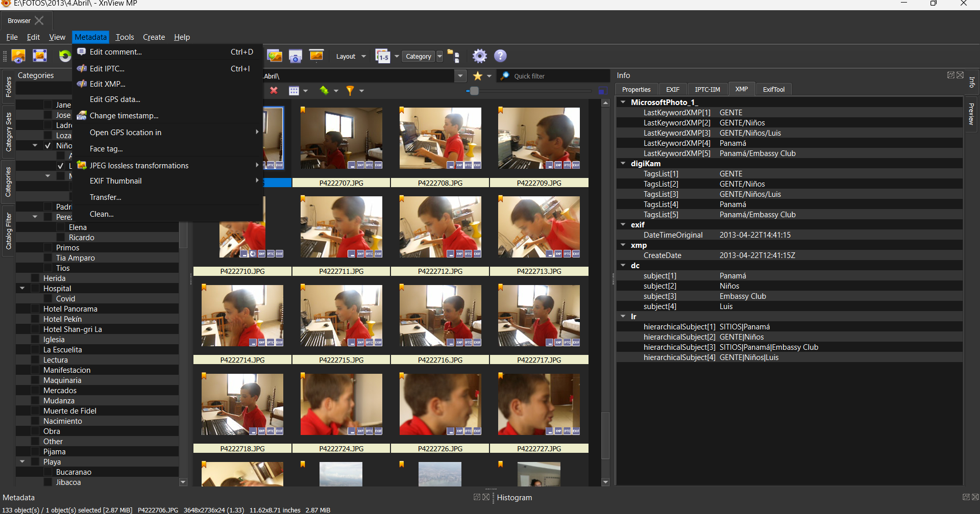Click the favorites star icon
Image resolution: width=980 pixels, height=514 pixels.
click(478, 76)
